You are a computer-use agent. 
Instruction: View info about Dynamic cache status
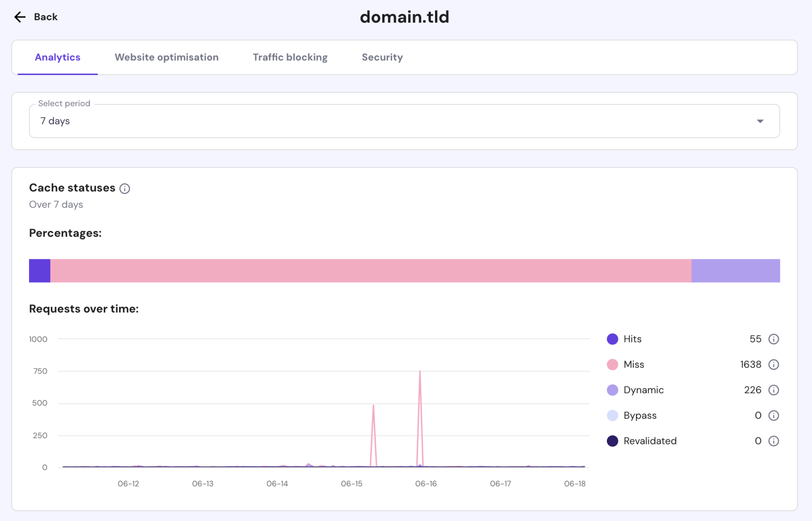[773, 389]
